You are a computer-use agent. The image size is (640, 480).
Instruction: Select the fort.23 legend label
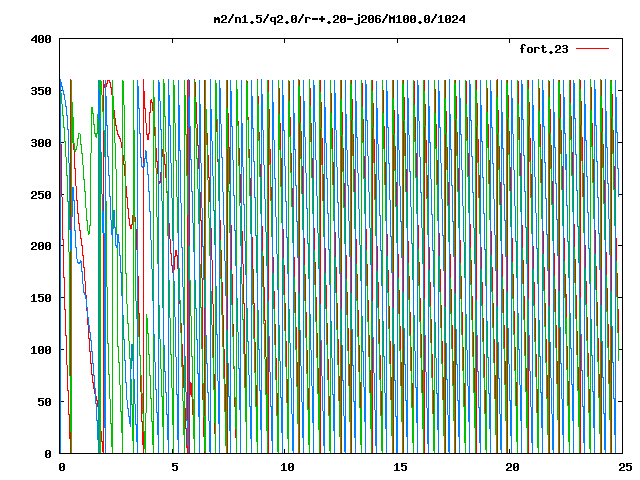tap(544, 49)
